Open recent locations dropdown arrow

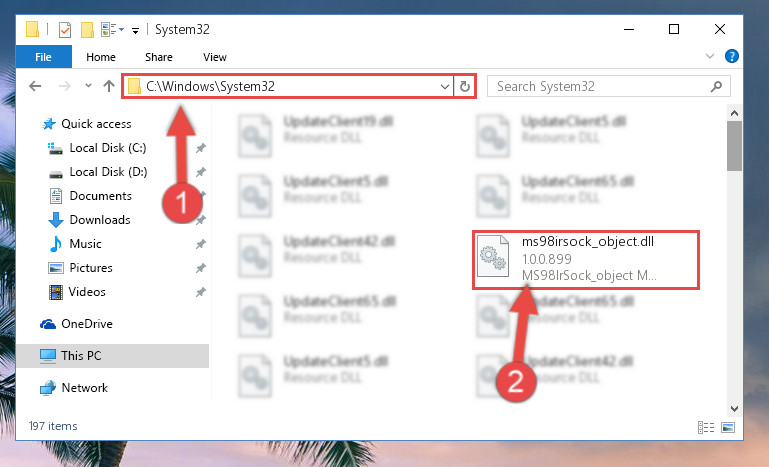[88, 86]
